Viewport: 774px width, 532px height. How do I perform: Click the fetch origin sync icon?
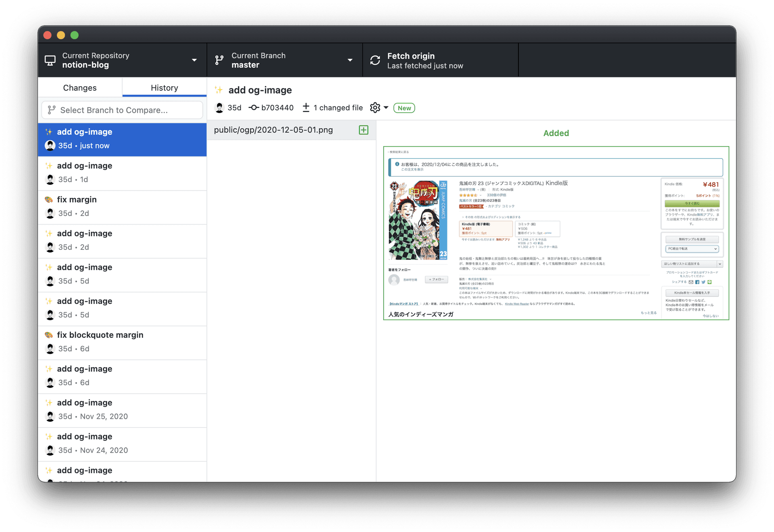[x=375, y=60]
